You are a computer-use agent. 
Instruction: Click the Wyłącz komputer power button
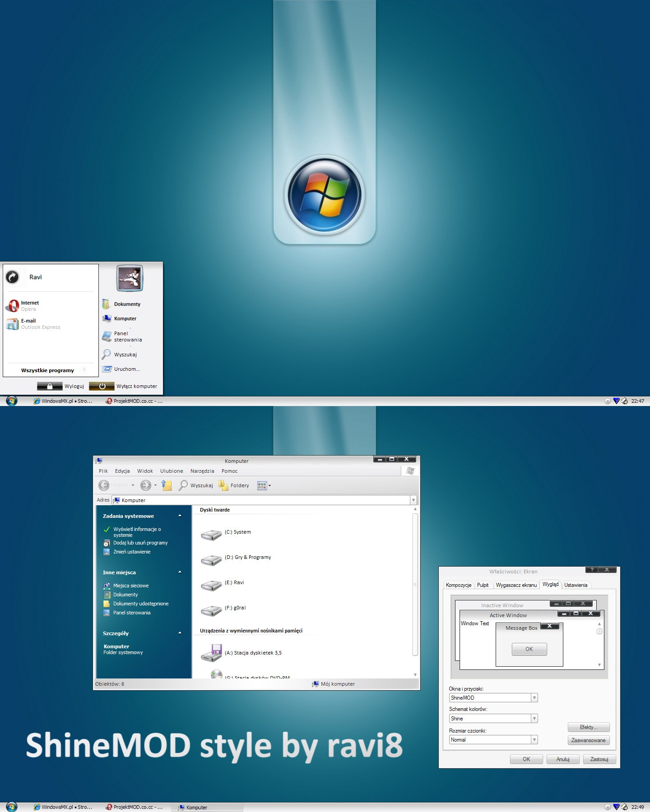click(x=102, y=386)
